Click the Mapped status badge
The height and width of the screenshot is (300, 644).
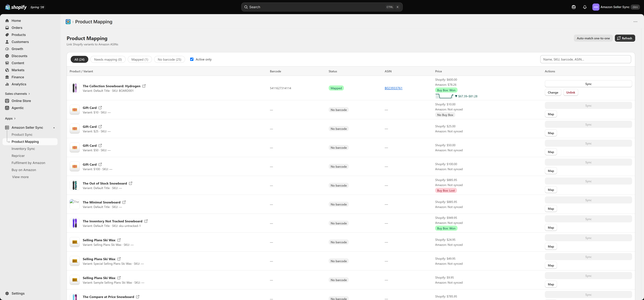(x=336, y=88)
